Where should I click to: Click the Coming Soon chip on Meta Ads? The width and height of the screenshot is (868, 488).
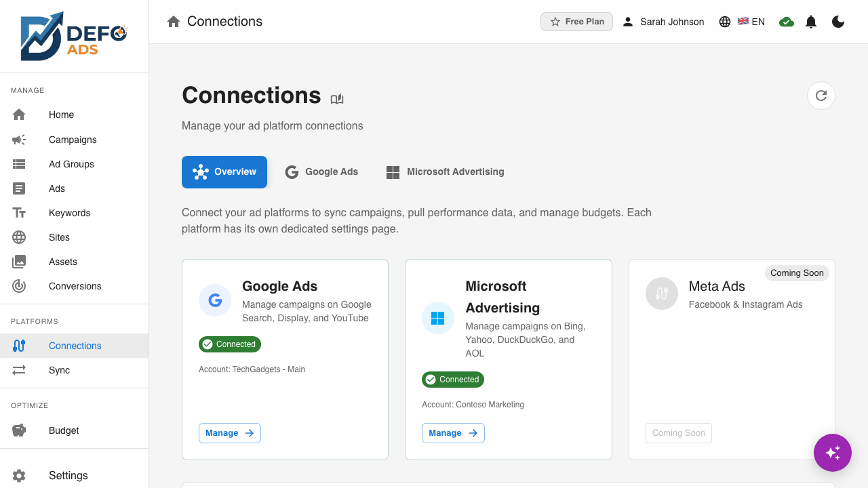point(797,273)
